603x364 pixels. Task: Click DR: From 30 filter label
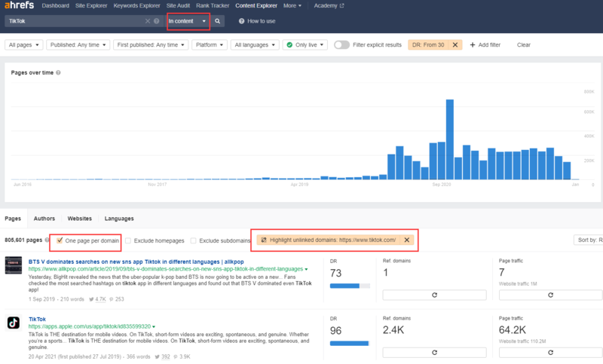428,45
